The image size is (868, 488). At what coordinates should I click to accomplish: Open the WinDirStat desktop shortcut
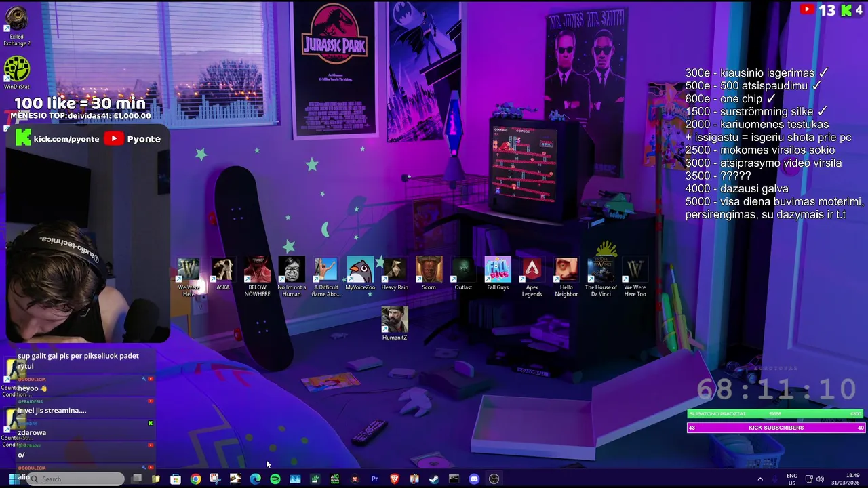17,73
